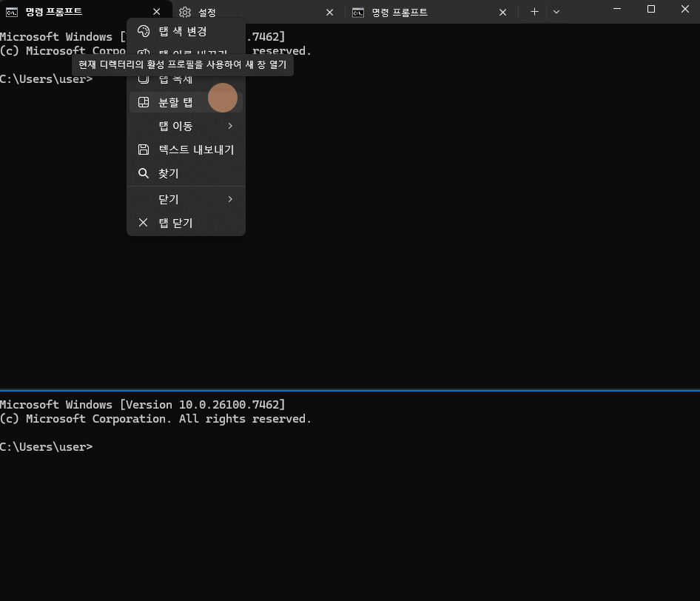Choose 찾기 from the context menu

(x=169, y=173)
